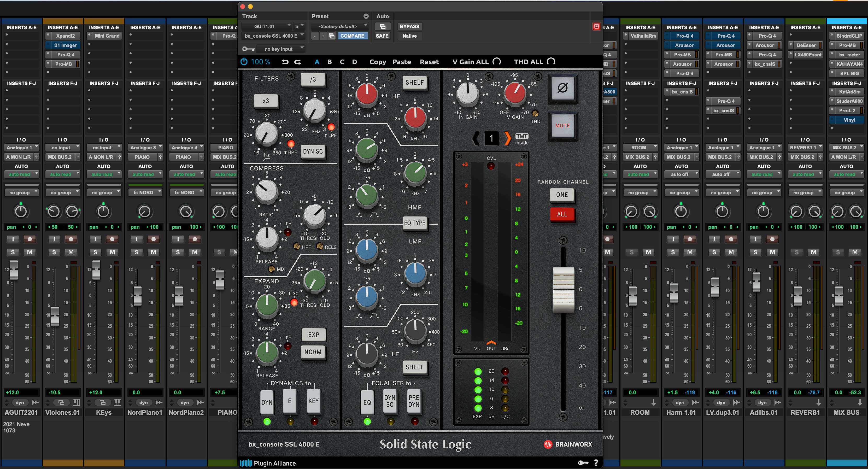Viewport: 868px width, 469px height.
Task: Click the redo arrow in plugin toolbar
Action: 297,62
